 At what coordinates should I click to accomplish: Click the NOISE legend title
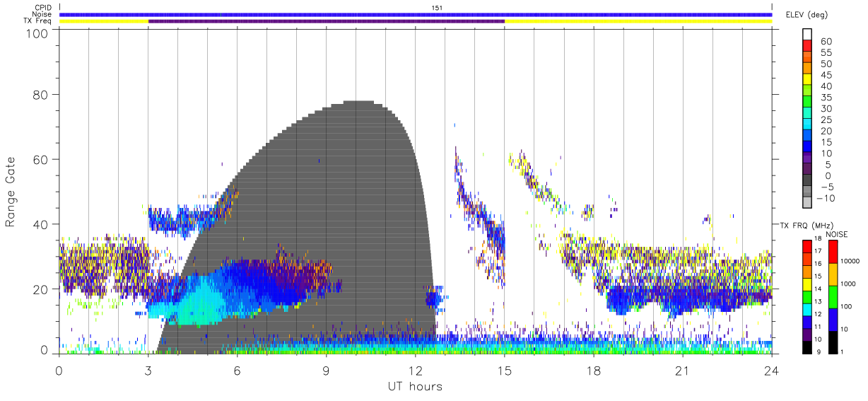coord(835,234)
